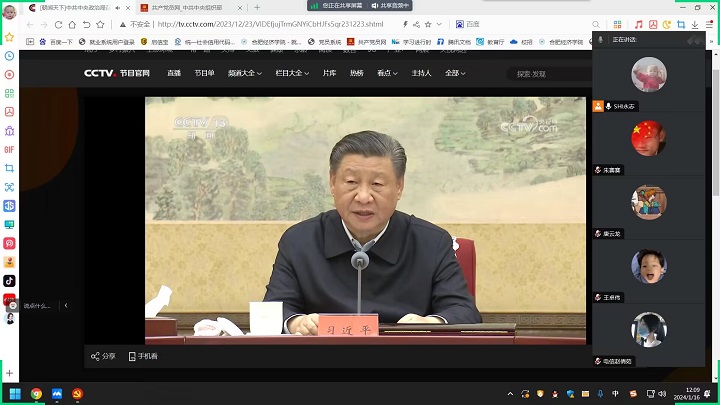
Task: Open Tencent Meeting taskbar icon
Action: (x=57, y=394)
